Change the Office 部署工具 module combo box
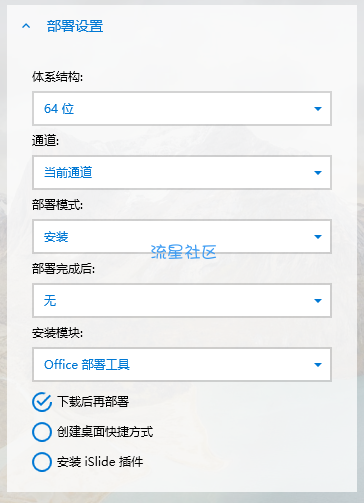The image size is (364, 503). coord(182,365)
